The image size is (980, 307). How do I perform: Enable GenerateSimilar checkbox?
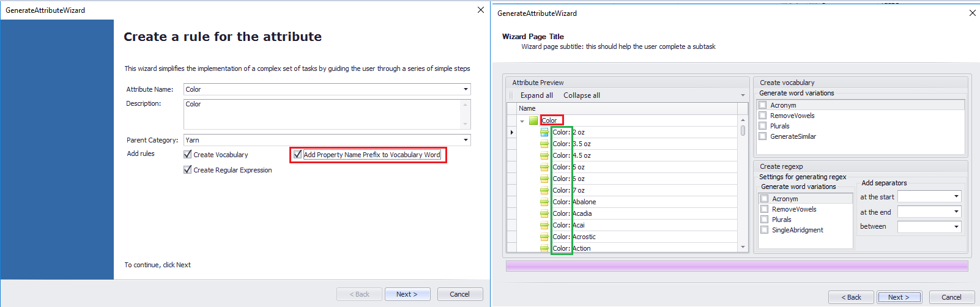[x=763, y=136]
